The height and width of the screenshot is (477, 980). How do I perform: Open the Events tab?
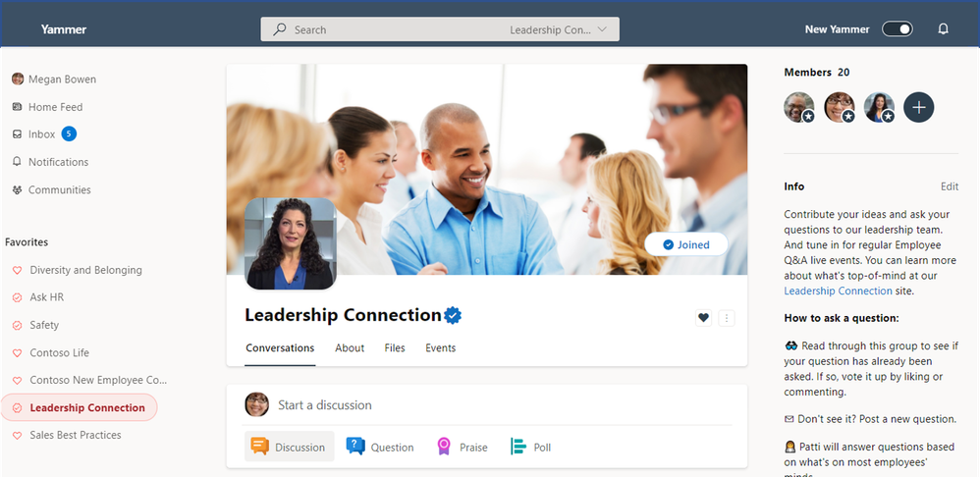point(441,347)
